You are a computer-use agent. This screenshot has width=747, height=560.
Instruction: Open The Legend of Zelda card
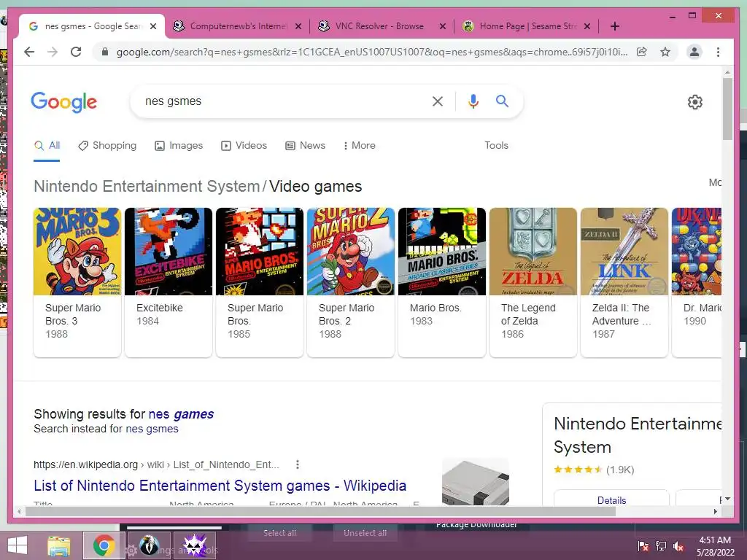pos(533,282)
